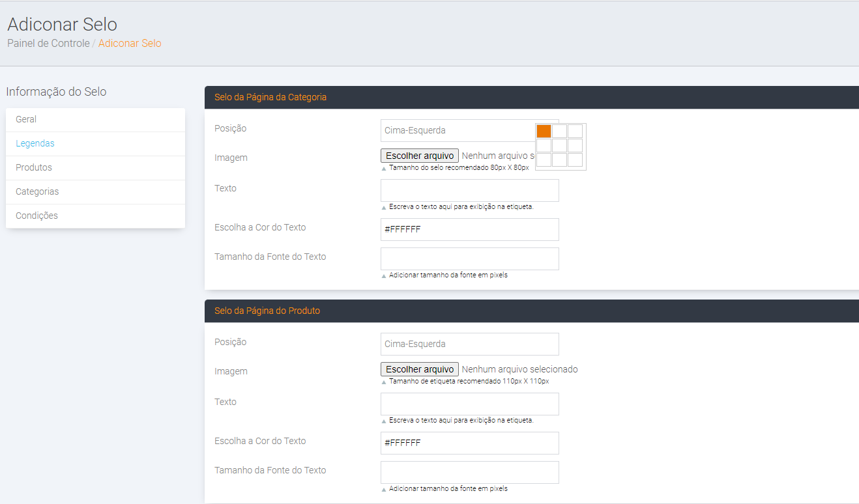859x504 pixels.
Task: Select the bottom-center cell in position grid
Action: point(560,160)
